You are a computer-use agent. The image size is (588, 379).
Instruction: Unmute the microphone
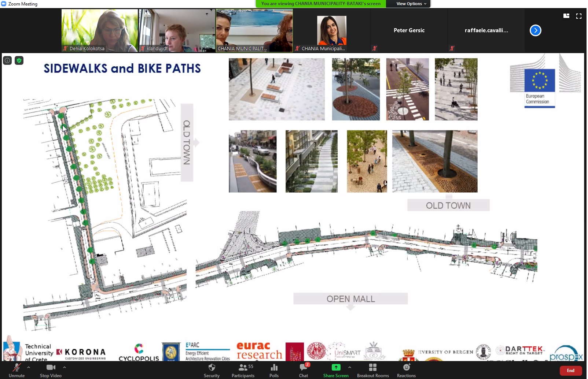point(16,368)
